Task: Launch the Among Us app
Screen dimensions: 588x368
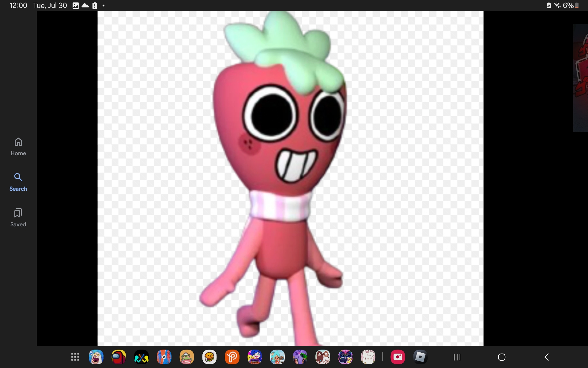Action: pos(119,357)
